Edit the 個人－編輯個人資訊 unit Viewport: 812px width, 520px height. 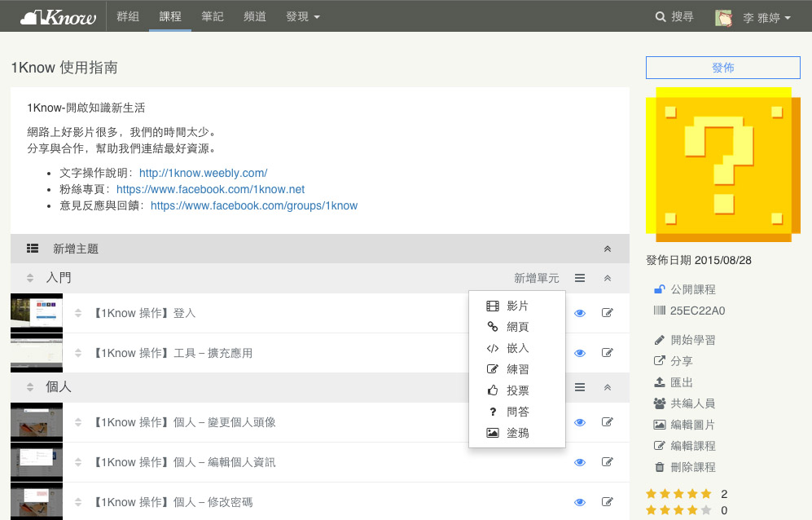(607, 462)
